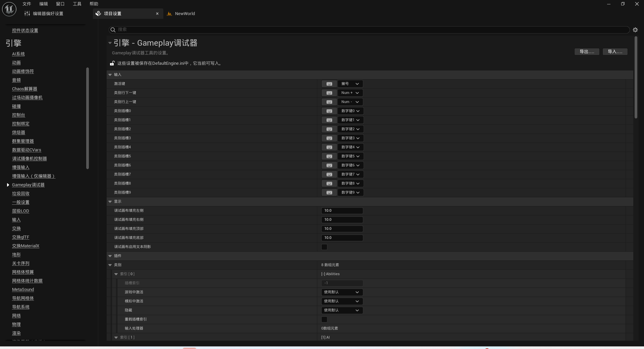Open 游戏中激活 使用默认 dropdown
Image resolution: width=644 pixels, height=349 pixels.
(x=342, y=292)
